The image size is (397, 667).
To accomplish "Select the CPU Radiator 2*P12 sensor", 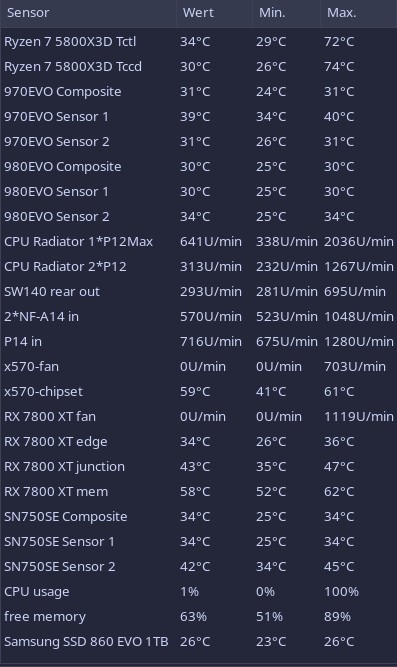I will coord(198,267).
